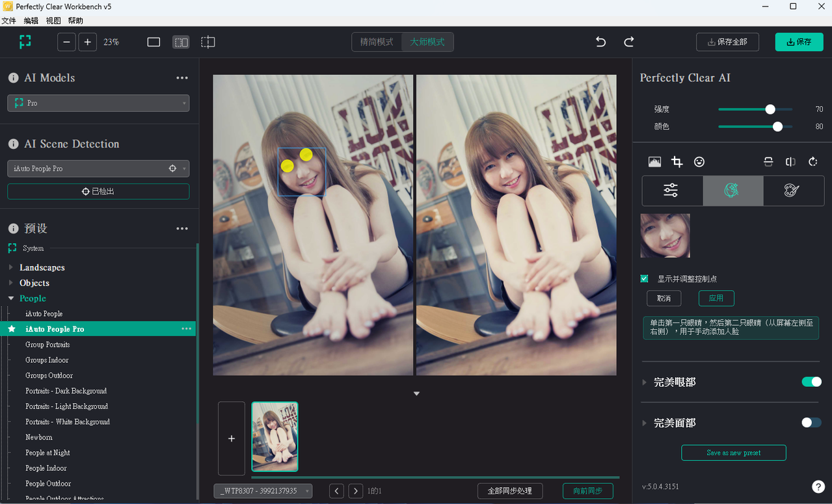Click the 应用 button

pyautogui.click(x=716, y=298)
